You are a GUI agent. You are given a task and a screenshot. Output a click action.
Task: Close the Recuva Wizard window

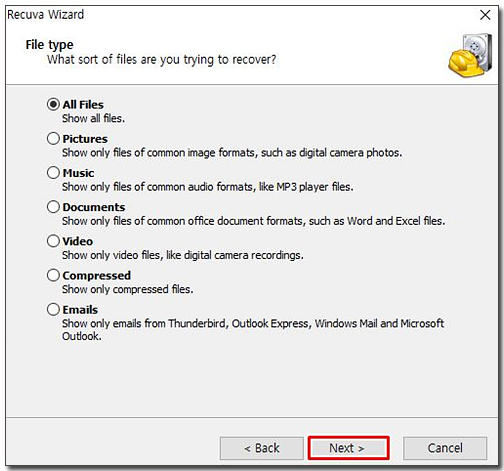[x=485, y=15]
